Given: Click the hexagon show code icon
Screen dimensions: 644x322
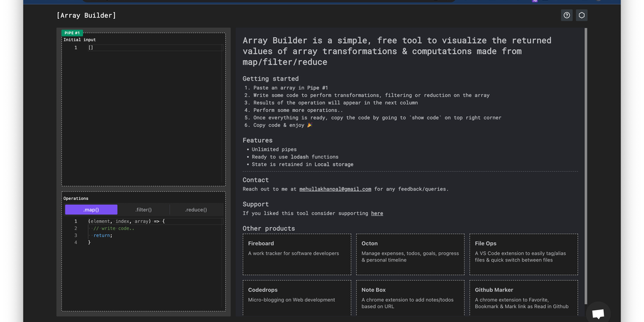Looking at the screenshot, I should click(x=582, y=15).
